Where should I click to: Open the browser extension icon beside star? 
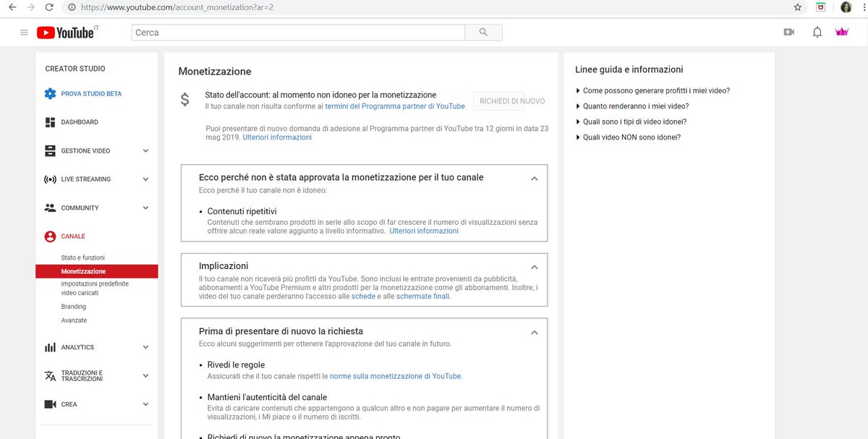coord(821,7)
